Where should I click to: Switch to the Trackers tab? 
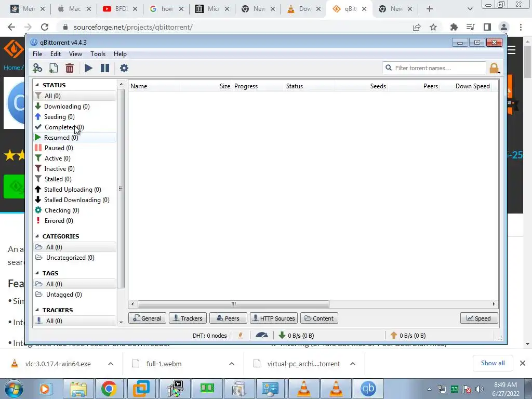(x=188, y=318)
